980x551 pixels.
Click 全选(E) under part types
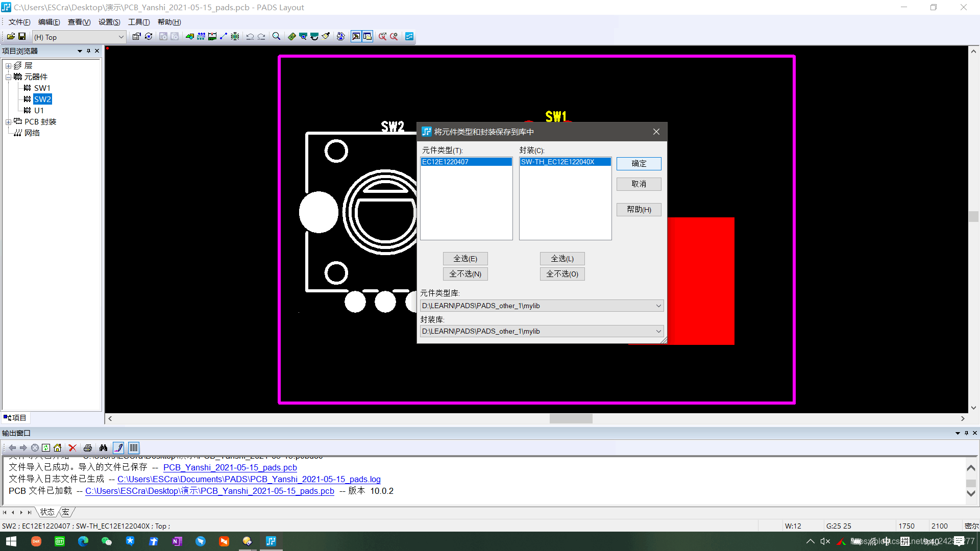click(465, 259)
